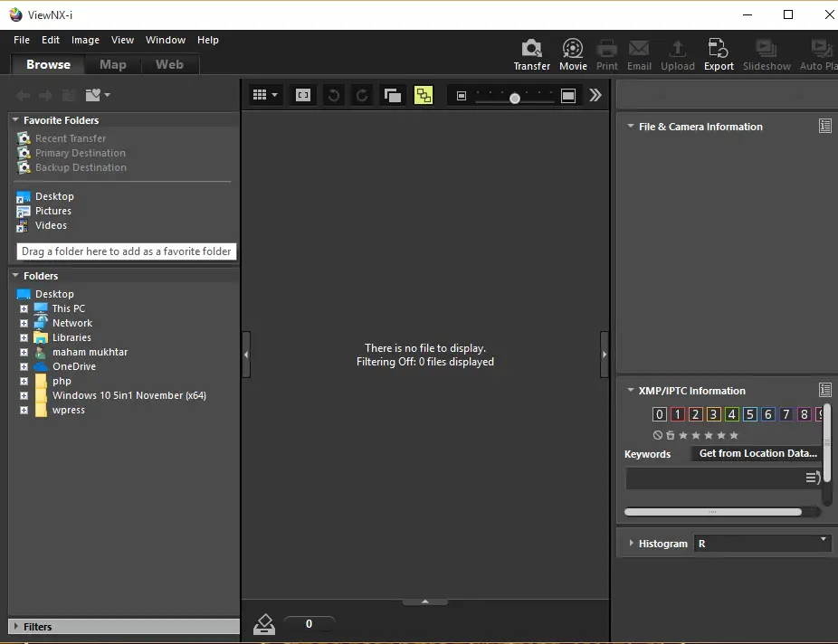Expand the Filters section
The height and width of the screenshot is (644, 838).
(x=16, y=627)
